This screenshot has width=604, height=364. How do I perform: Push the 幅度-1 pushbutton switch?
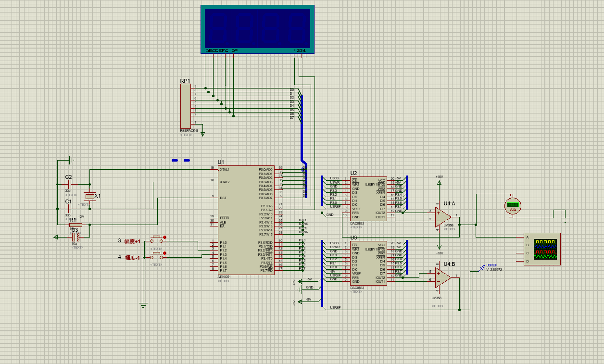pos(157,255)
